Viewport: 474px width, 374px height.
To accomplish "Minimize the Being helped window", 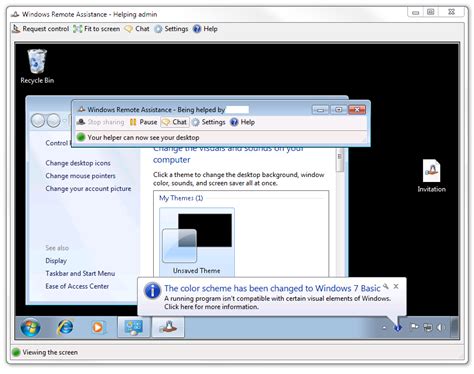I will click(x=320, y=110).
